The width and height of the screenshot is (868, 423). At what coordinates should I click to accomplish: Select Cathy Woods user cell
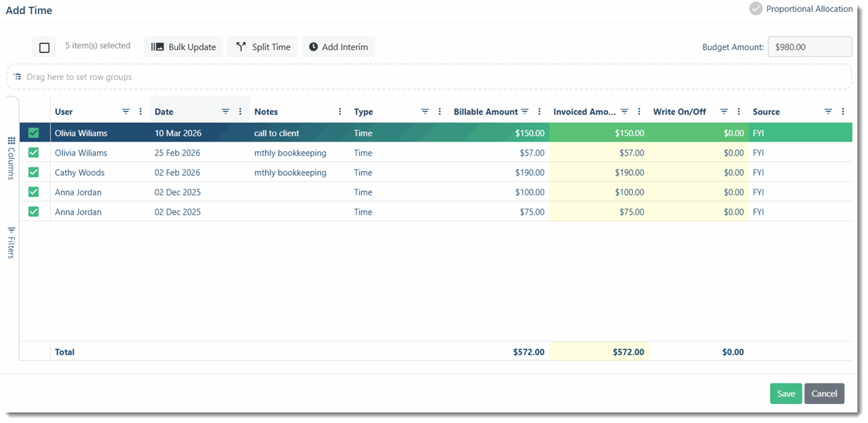click(100, 172)
